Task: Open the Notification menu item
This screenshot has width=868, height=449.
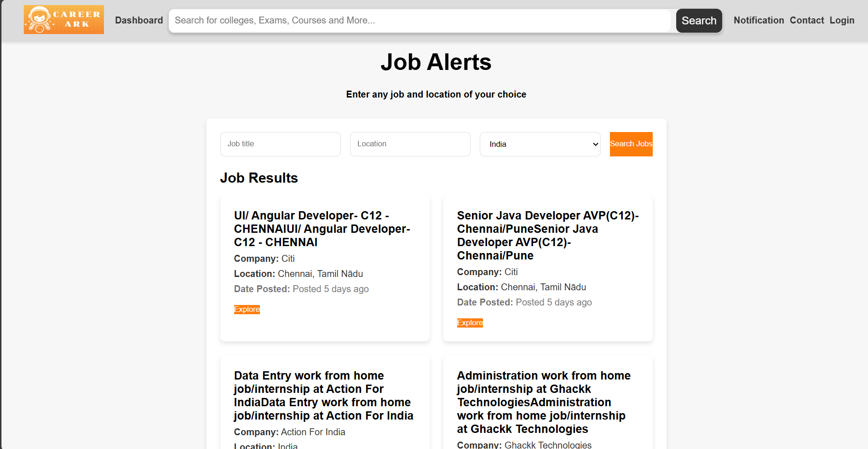Action: (759, 20)
